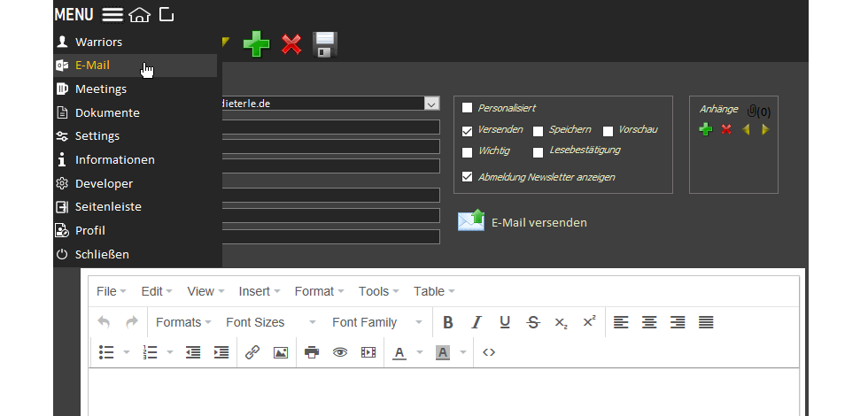Click the red X delete icon in toolbar
868x416 pixels.
(x=291, y=44)
